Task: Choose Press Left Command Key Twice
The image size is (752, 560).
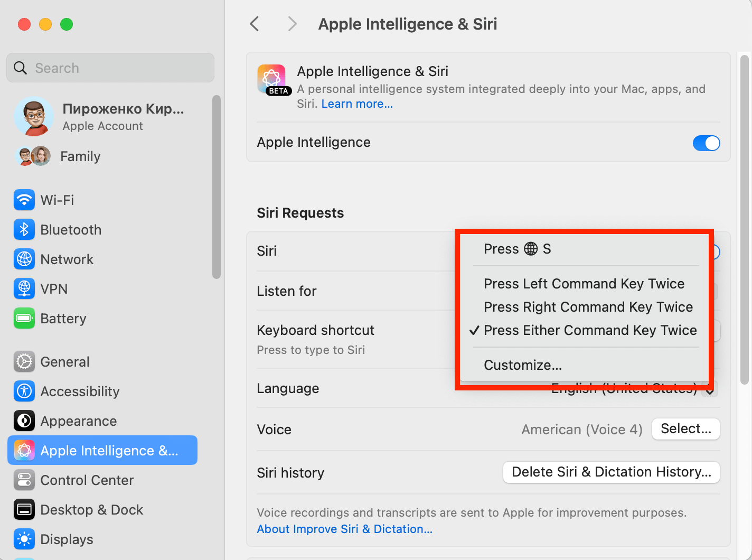Action: (x=584, y=284)
